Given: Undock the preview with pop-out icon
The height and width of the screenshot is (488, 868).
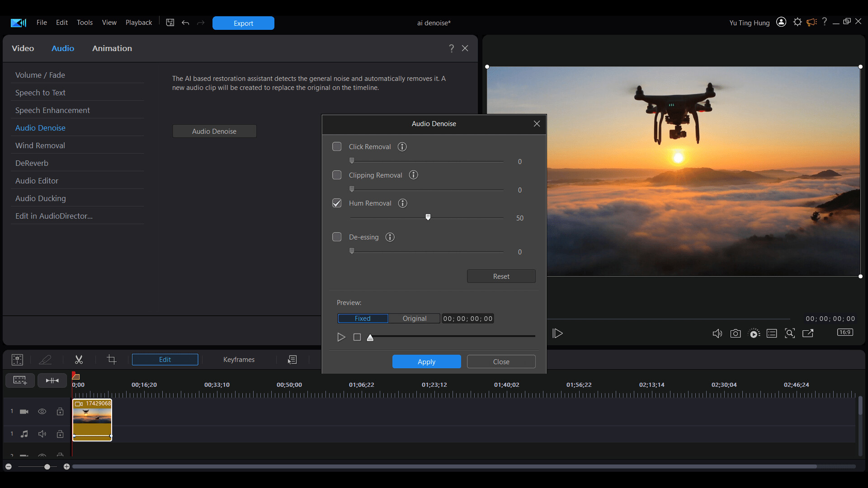Looking at the screenshot, I should pos(808,333).
